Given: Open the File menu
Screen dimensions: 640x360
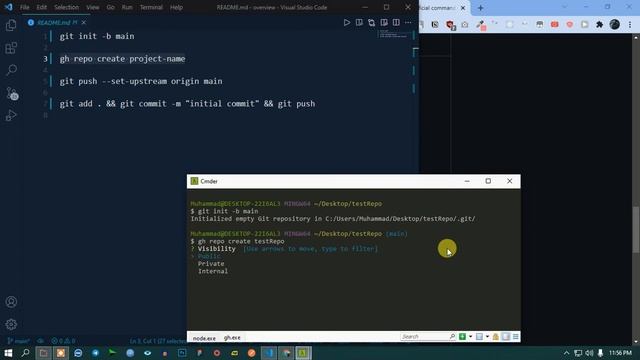Looking at the screenshot, I should point(24,7).
